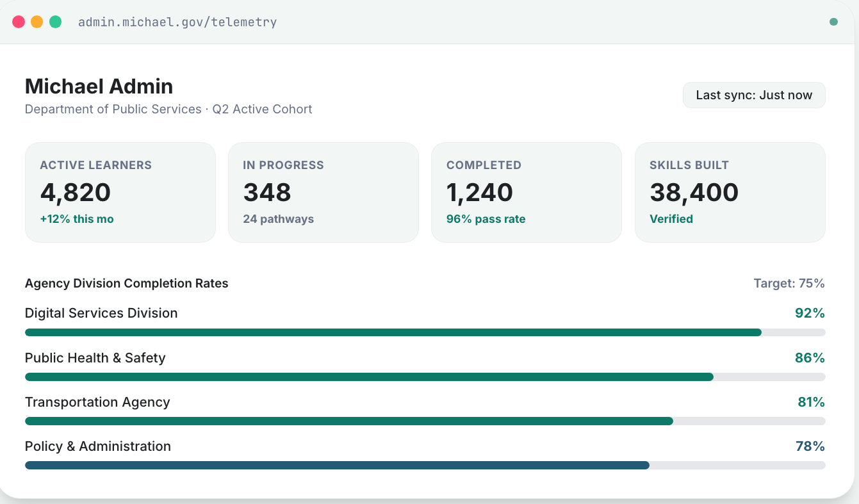Click the 'Verified' status text
The height and width of the screenshot is (504, 859).
coord(671,219)
